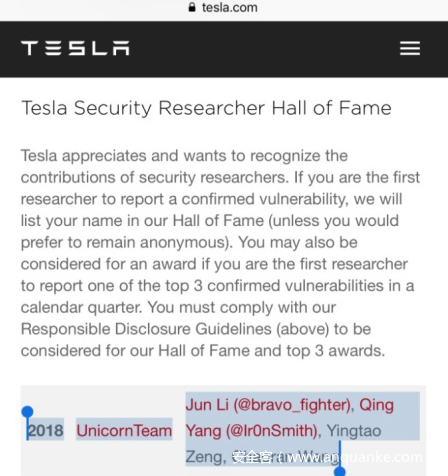The width and height of the screenshot is (448, 476).
Task: Tap the Tesla logo in header
Action: coord(75,48)
